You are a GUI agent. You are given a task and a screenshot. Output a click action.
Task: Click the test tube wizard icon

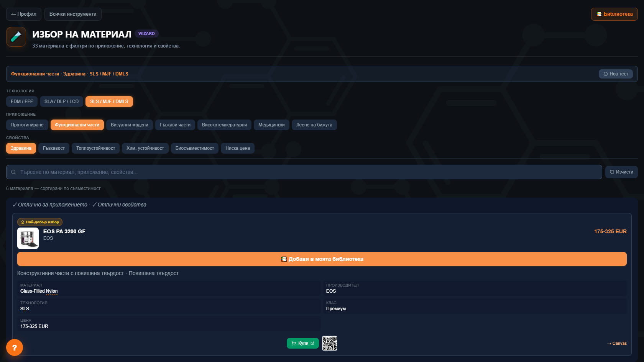click(x=16, y=37)
